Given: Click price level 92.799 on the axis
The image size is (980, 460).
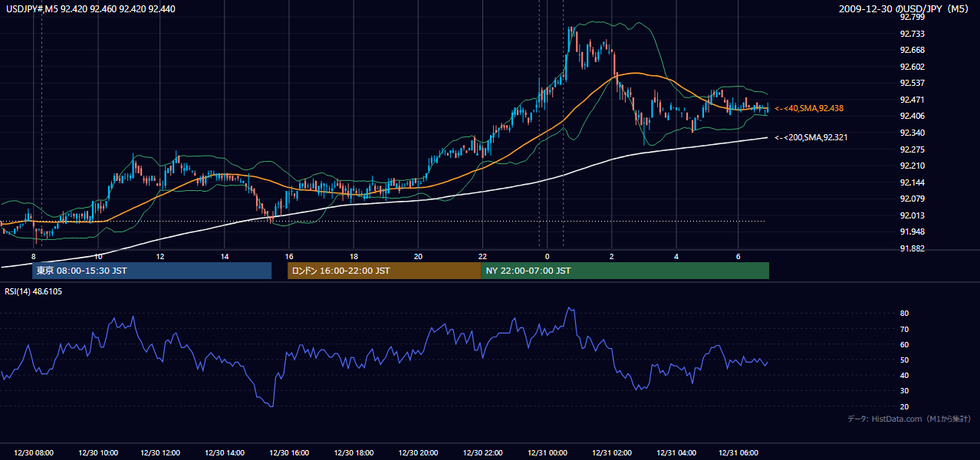Looking at the screenshot, I should point(912,17).
